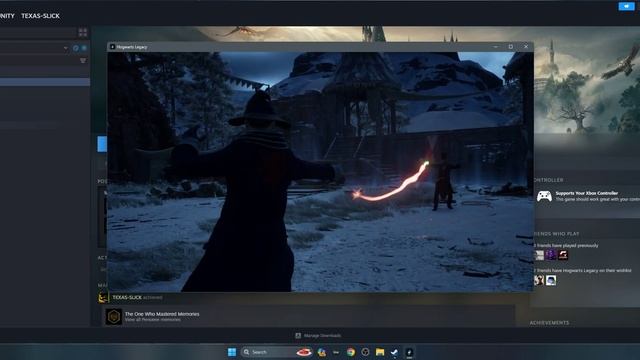Click the library grid view icon
The width and height of the screenshot is (640, 360).
83,32
